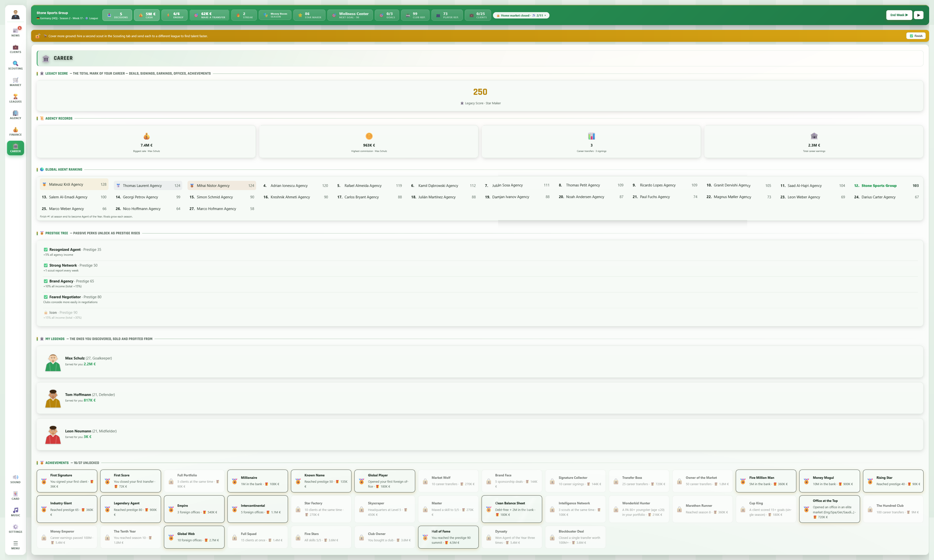934x560 pixels.
Task: Click the 0/25 Clients chip
Action: (478, 15)
